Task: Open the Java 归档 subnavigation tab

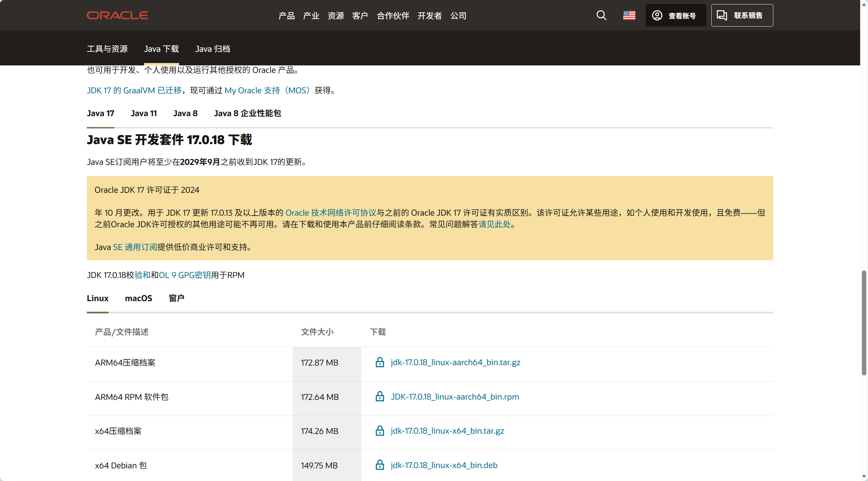Action: coord(212,49)
